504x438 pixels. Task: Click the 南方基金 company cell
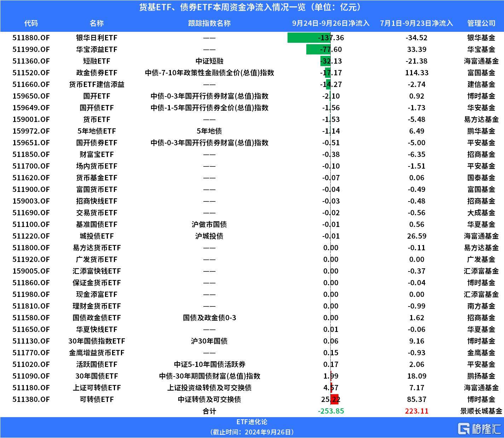481,306
